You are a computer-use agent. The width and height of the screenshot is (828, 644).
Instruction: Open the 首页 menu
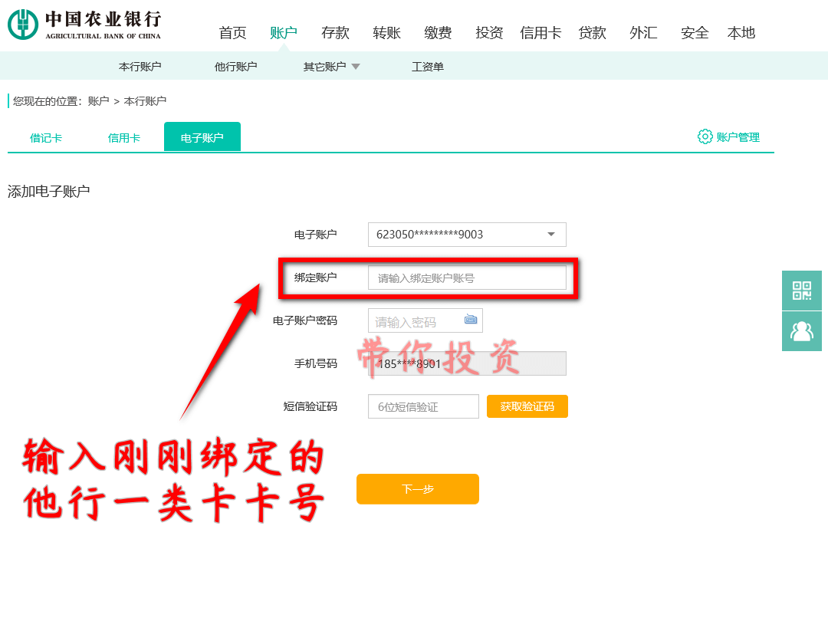232,33
